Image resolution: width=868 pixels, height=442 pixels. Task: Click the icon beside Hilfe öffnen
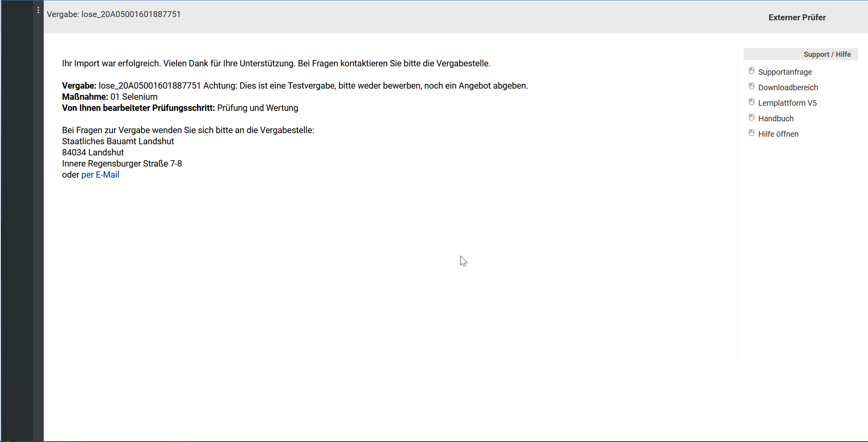(752, 133)
